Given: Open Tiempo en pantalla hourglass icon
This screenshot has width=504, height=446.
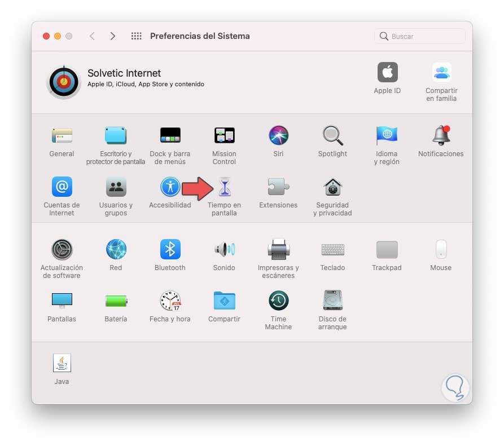Looking at the screenshot, I should (x=225, y=187).
